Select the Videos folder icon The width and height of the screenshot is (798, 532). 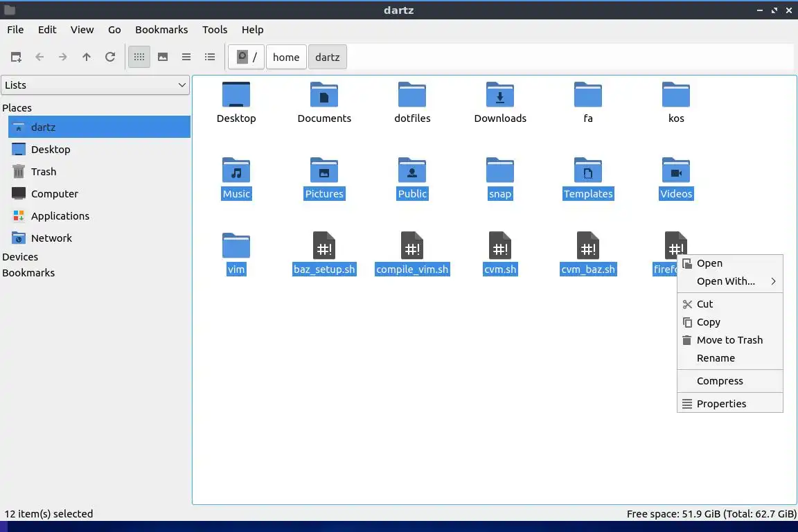tap(676, 170)
